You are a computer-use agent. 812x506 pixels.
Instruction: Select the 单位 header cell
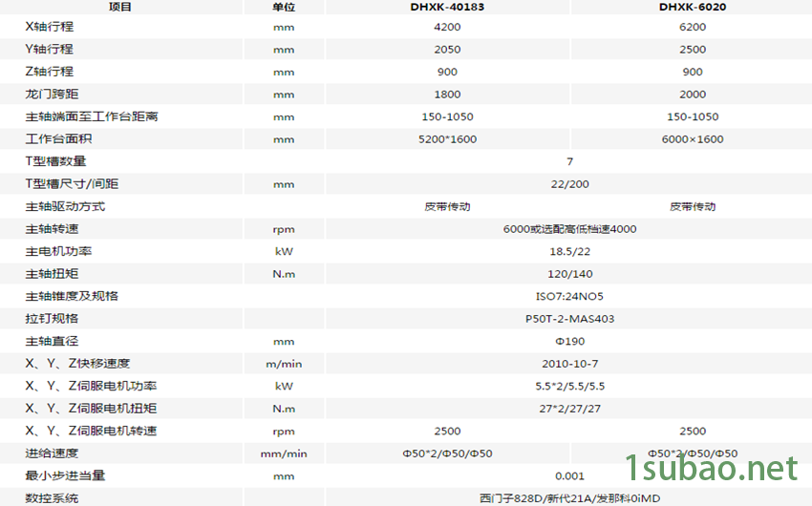coord(284,7)
